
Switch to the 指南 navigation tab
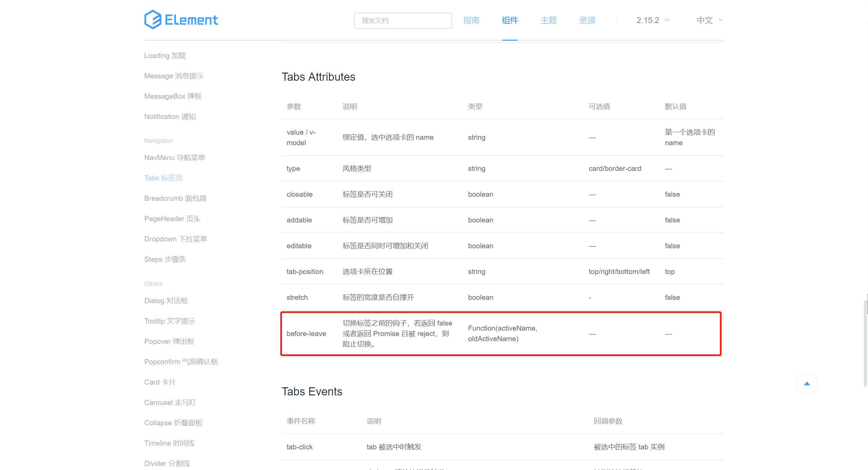point(471,20)
